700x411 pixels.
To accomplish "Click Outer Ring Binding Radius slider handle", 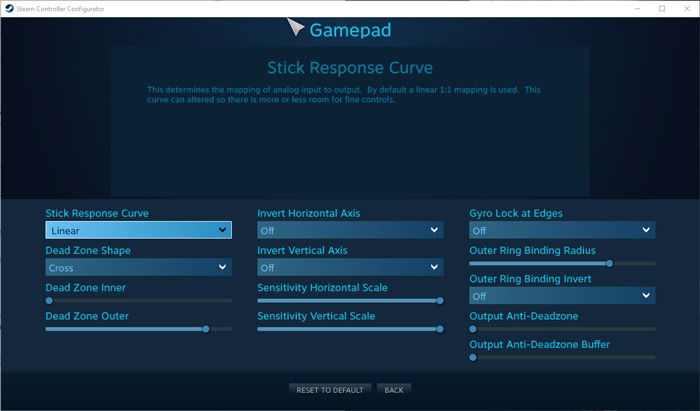I will click(x=610, y=264).
